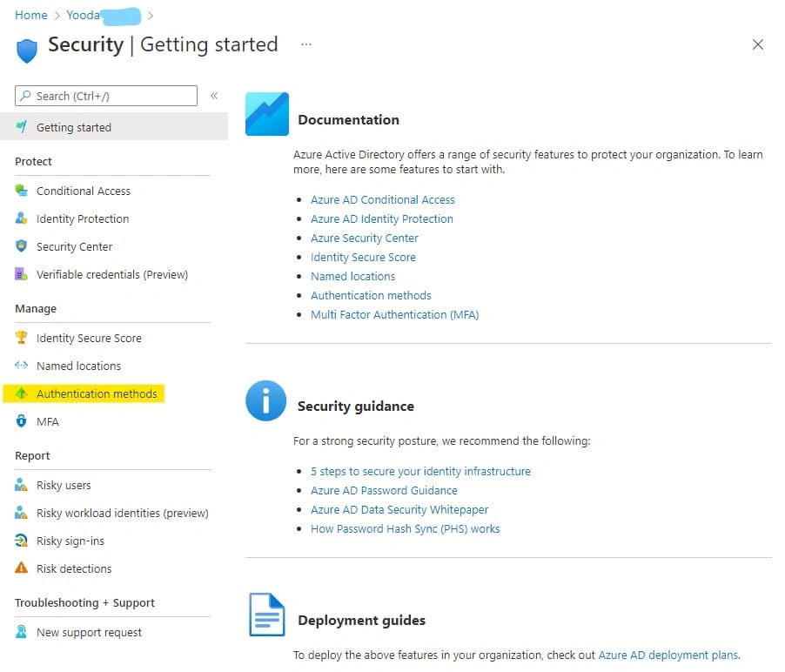785x672 pixels.
Task: Select Verifiable credentials (Preview) menu item
Action: [111, 274]
